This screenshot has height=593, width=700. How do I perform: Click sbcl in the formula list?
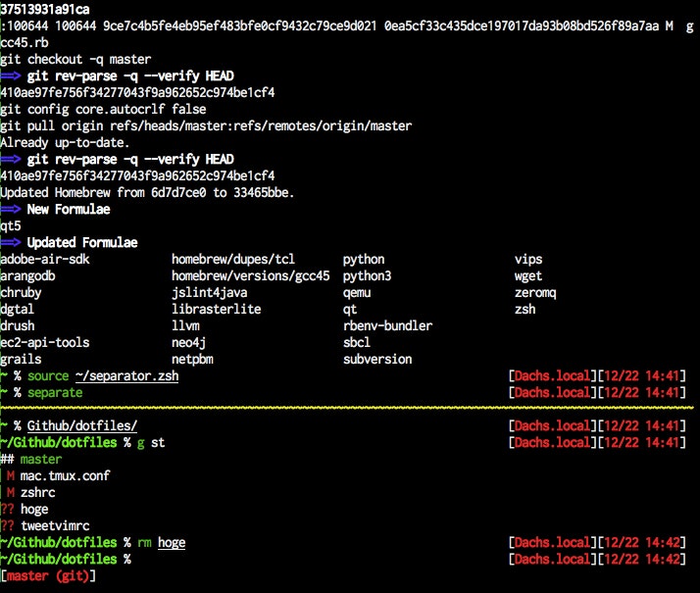357,343
